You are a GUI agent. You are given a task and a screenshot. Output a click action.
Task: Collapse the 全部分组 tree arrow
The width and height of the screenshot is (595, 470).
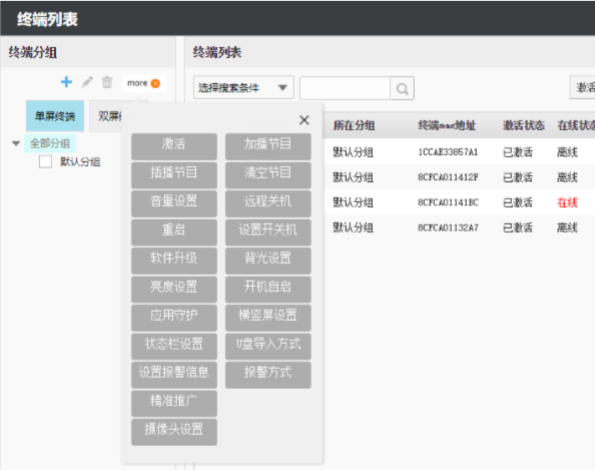pyautogui.click(x=16, y=143)
